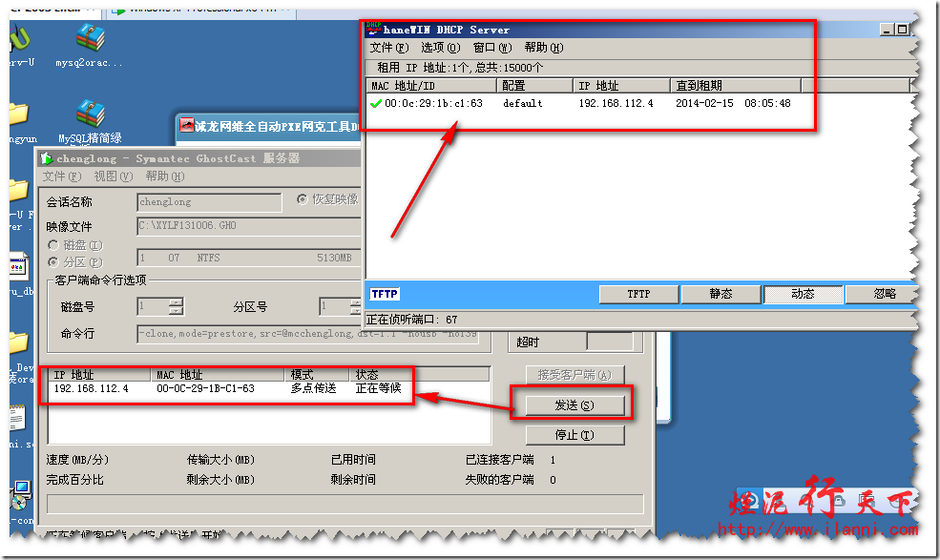
Task: Select the 恢复映像 radio button
Action: [x=303, y=199]
